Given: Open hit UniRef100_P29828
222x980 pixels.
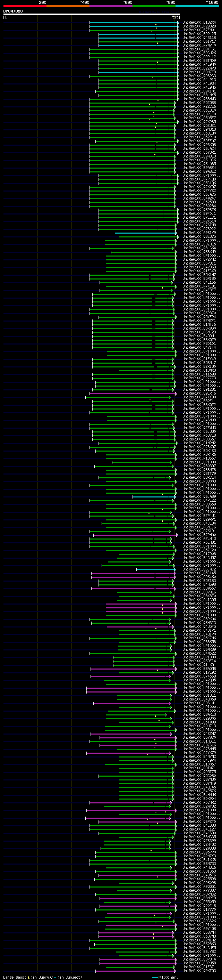Looking at the screenshot, I should coord(199,26).
